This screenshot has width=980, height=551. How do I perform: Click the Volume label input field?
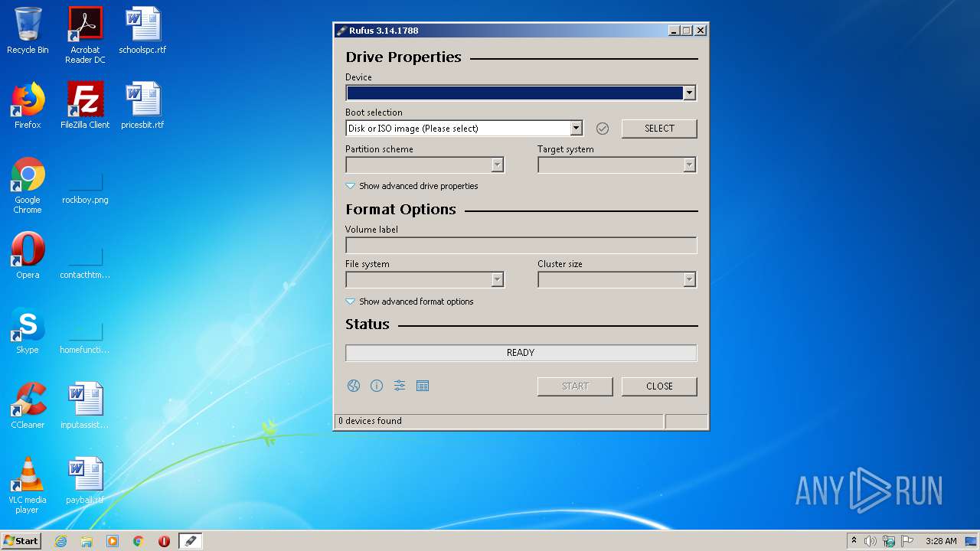(521, 245)
